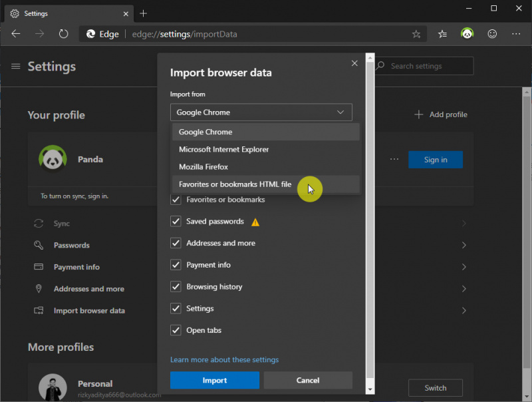532x402 pixels.
Task: Open Learn more about these settings link
Action: coord(224,359)
